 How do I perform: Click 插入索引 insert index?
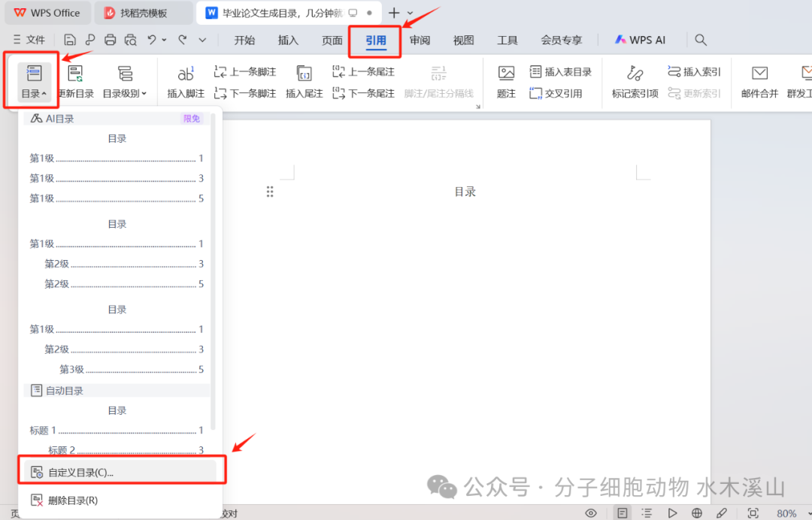point(694,71)
